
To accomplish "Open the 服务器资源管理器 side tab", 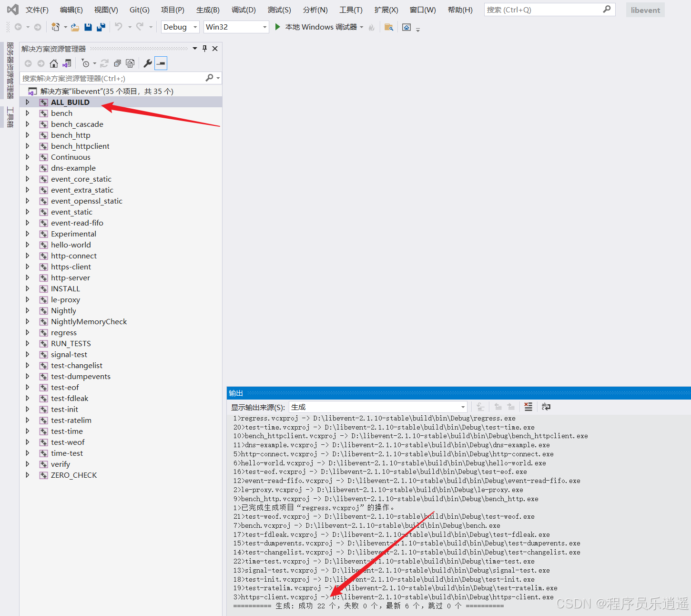I will coord(10,70).
